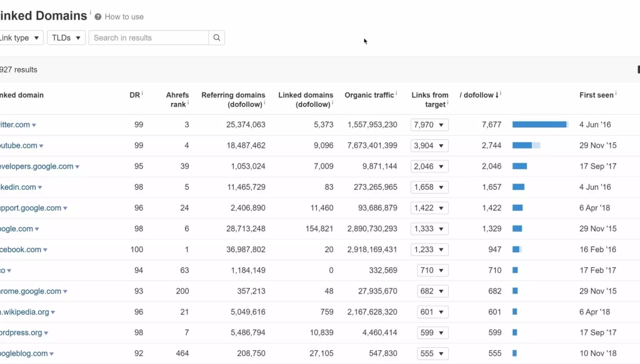
Task: Expand the 1,233 links dropdown for facebook.com
Action: point(429,250)
